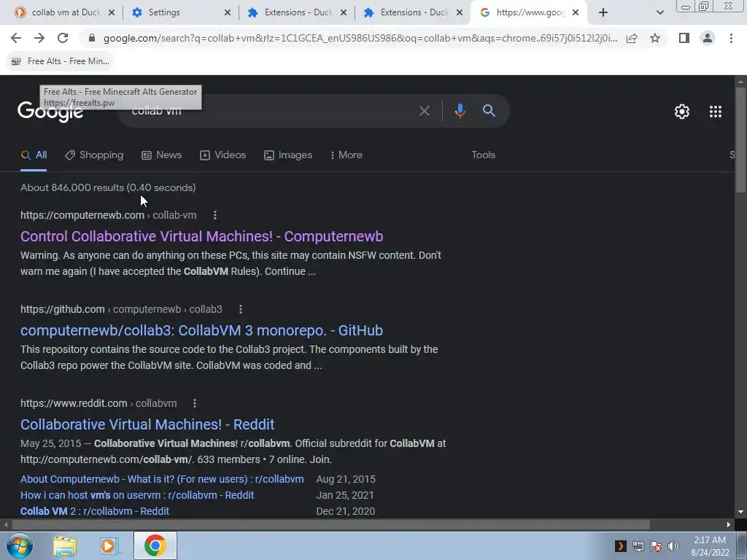Click the Chrome taskbar icon

(x=155, y=545)
